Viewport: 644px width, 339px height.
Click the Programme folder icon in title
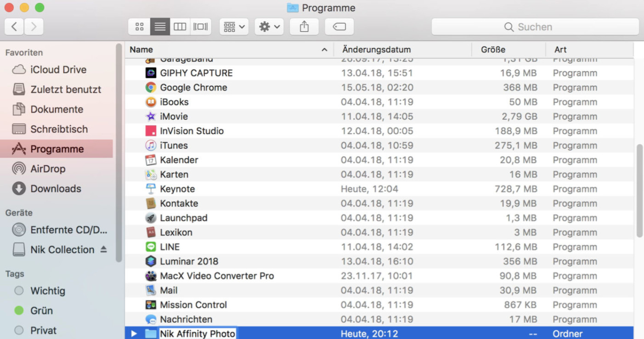tap(293, 8)
